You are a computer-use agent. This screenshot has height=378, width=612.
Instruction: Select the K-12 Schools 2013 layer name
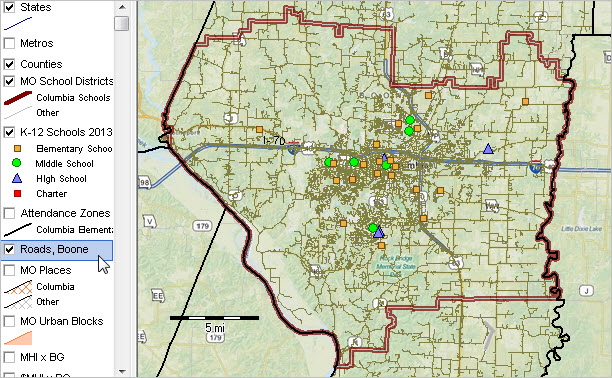[66, 132]
